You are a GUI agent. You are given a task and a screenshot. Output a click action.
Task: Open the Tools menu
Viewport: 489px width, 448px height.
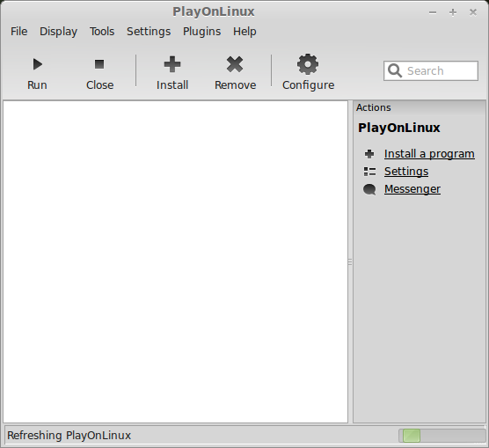[102, 32]
